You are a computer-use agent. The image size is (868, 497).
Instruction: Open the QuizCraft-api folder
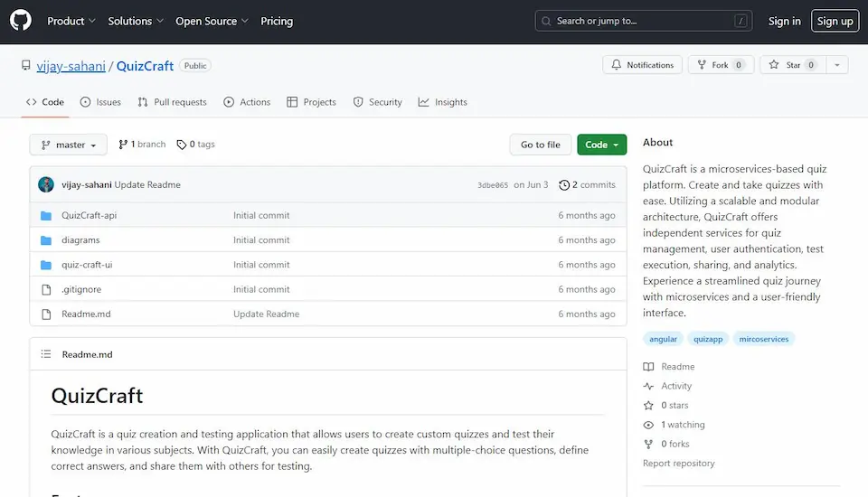tap(90, 215)
